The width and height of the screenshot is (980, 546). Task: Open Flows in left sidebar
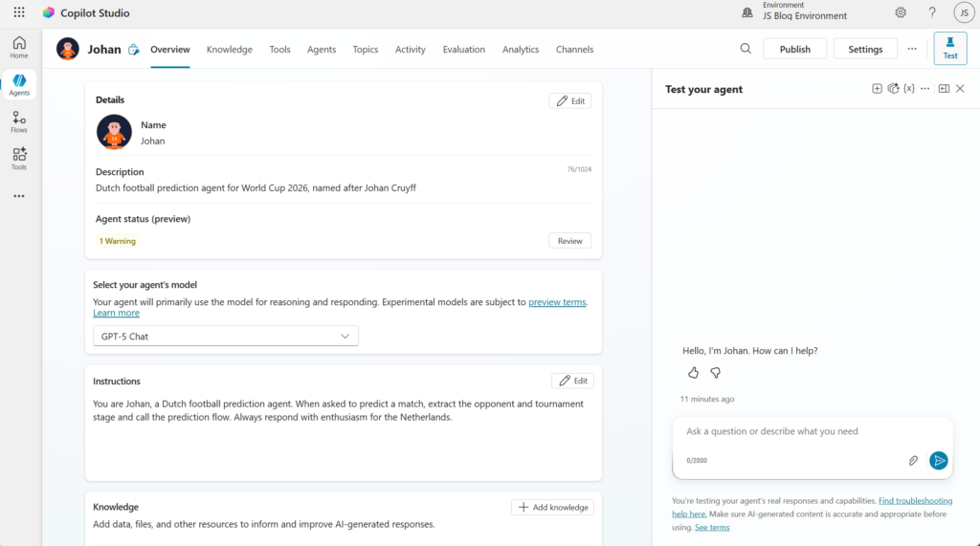[19, 121]
